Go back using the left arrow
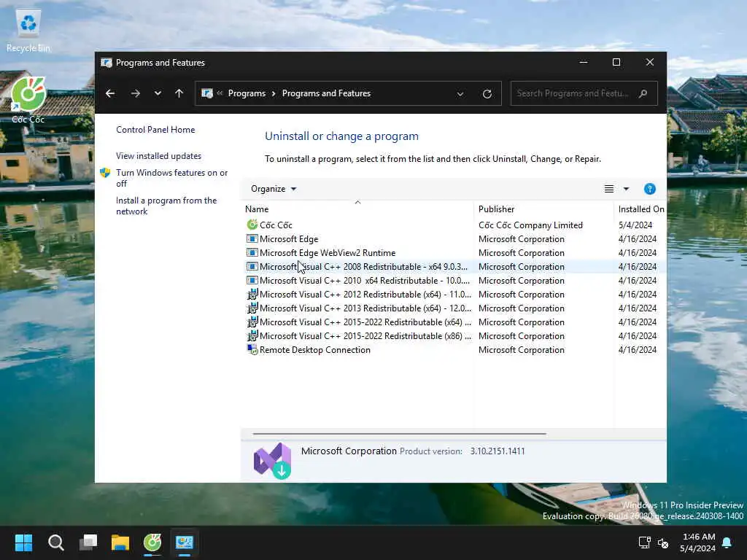Image resolution: width=747 pixels, height=560 pixels. 110,93
